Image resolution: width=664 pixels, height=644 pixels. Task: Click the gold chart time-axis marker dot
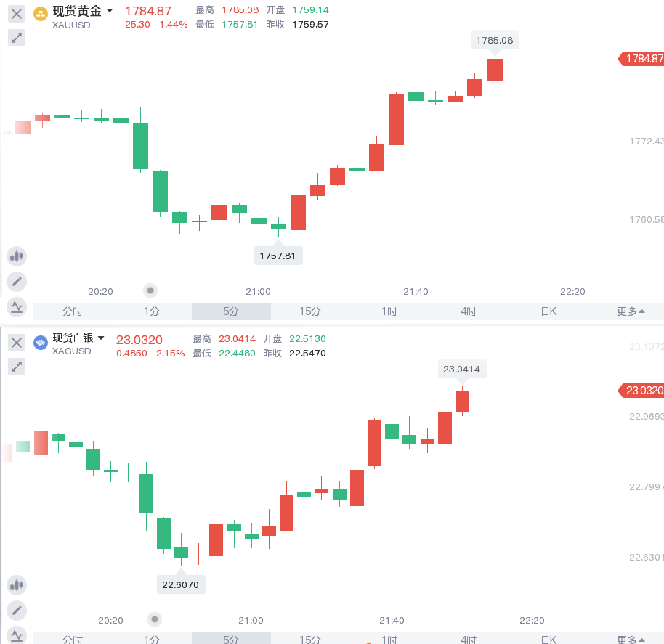tap(150, 290)
